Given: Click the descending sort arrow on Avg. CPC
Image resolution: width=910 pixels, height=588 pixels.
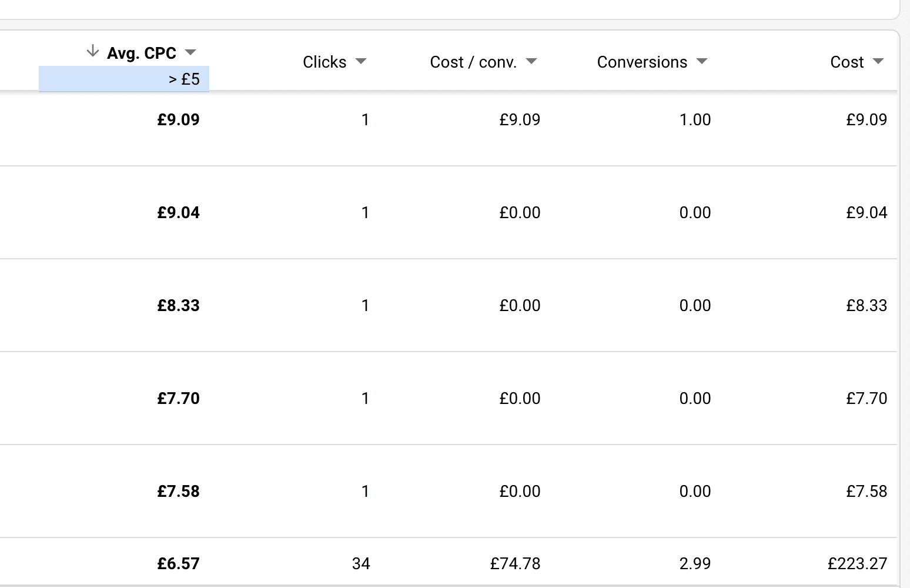Looking at the screenshot, I should [92, 51].
